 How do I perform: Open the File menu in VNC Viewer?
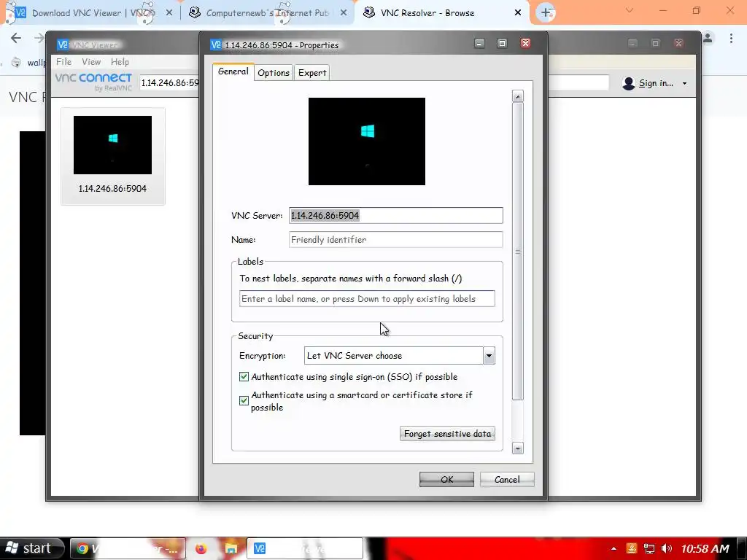pos(63,62)
